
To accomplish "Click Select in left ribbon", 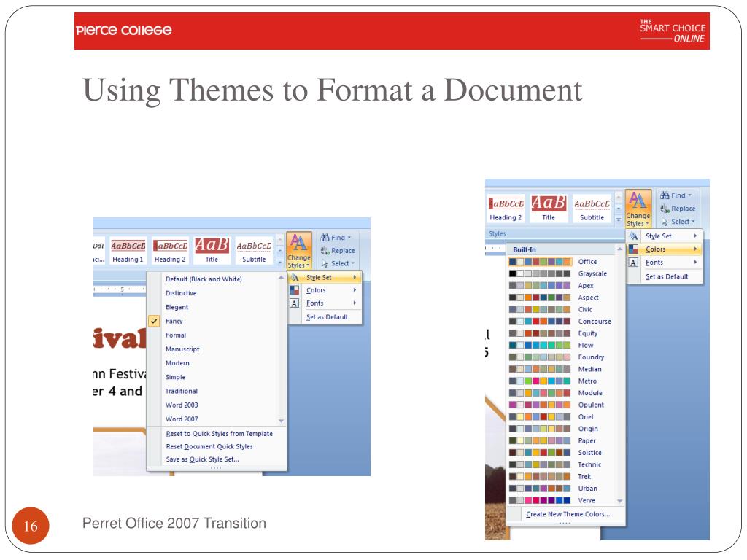I will coord(337,263).
